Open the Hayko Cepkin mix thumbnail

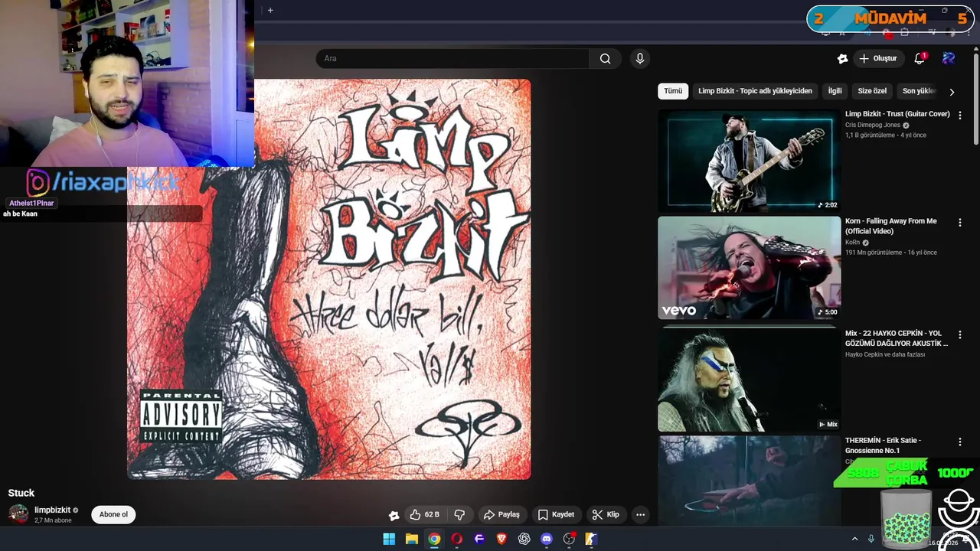(x=749, y=380)
